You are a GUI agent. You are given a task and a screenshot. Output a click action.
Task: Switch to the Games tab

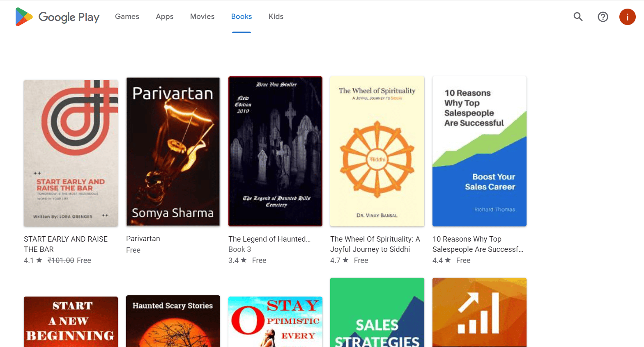127,16
